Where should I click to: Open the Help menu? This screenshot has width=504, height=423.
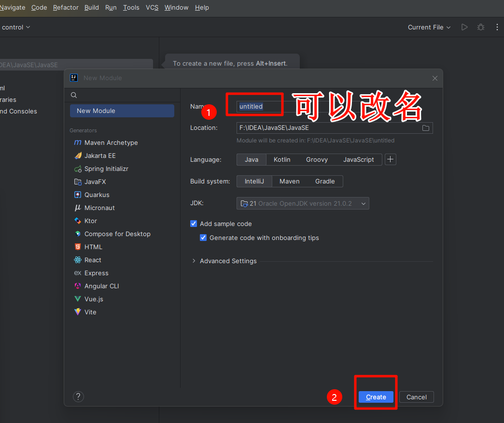click(x=202, y=7)
